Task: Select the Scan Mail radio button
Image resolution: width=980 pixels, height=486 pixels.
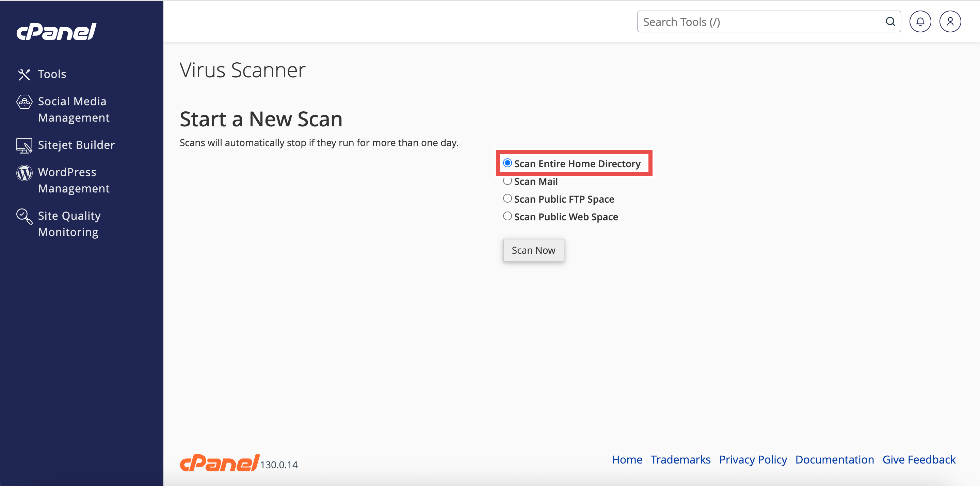Action: pyautogui.click(x=507, y=181)
